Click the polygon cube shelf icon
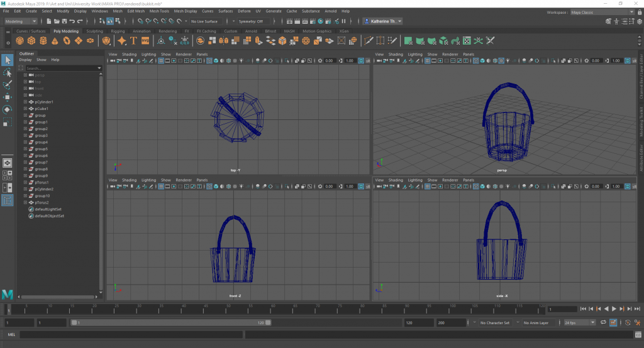This screenshot has height=348, width=644. [x=32, y=41]
